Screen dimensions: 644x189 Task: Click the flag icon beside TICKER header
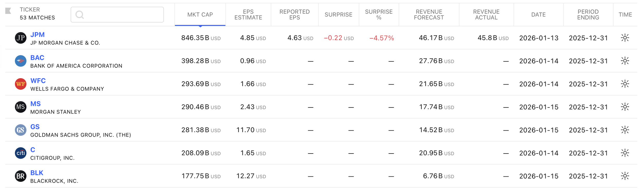(8, 11)
